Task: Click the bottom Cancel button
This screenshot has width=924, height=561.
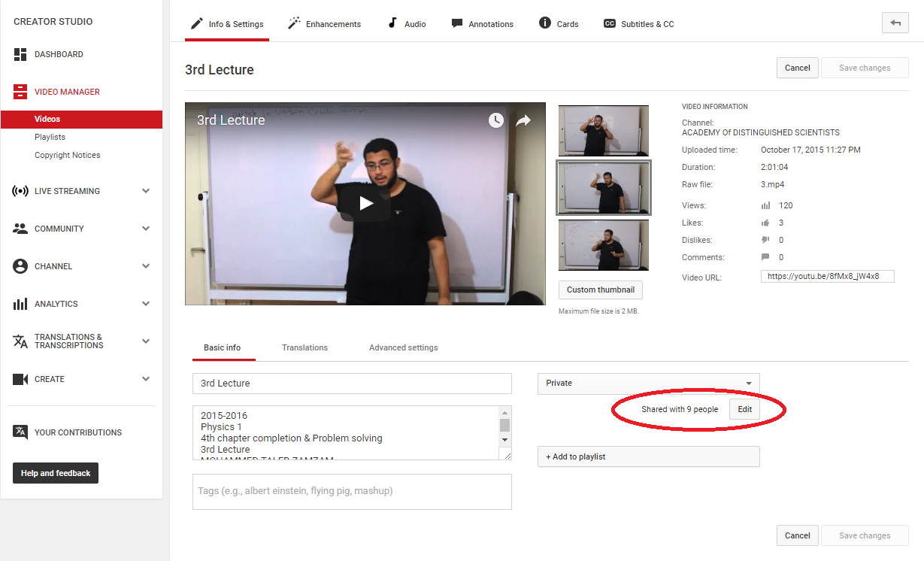Action: tap(797, 535)
